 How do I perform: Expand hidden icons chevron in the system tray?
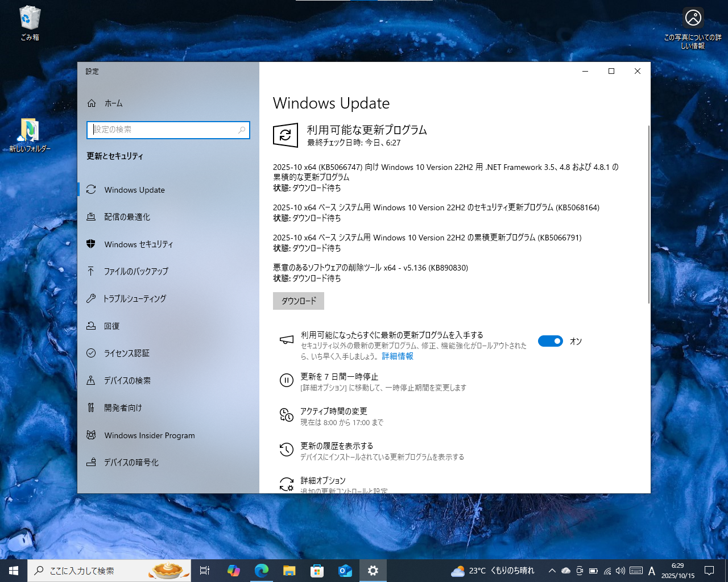click(551, 570)
